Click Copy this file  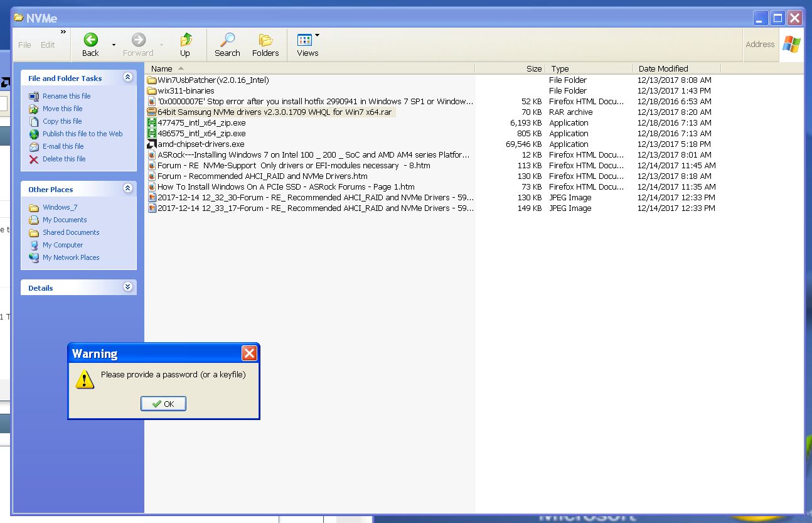point(62,121)
